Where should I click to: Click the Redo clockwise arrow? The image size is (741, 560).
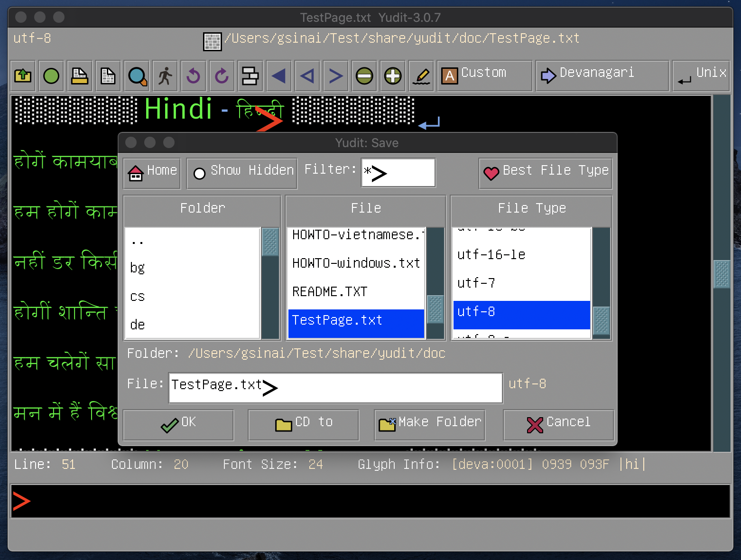(222, 76)
